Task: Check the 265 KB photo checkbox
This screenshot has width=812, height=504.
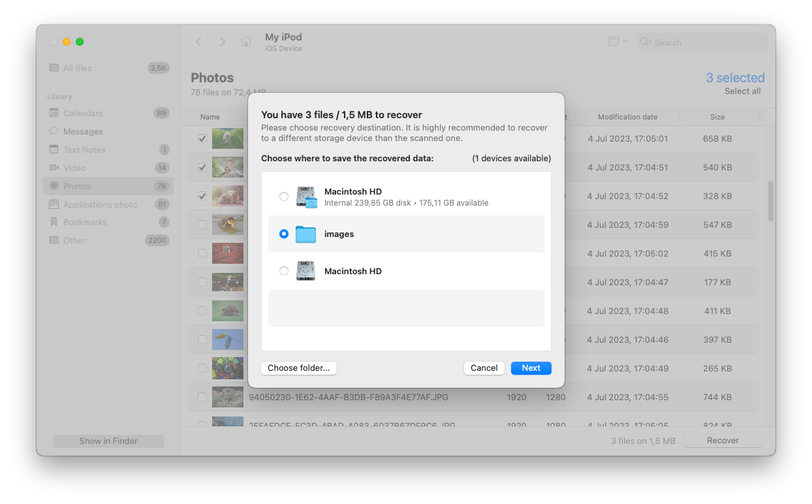Action: tap(202, 368)
